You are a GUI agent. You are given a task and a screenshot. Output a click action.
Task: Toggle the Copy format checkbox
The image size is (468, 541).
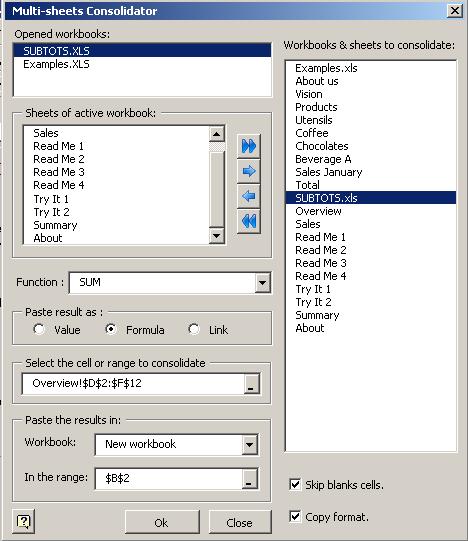coord(295,517)
